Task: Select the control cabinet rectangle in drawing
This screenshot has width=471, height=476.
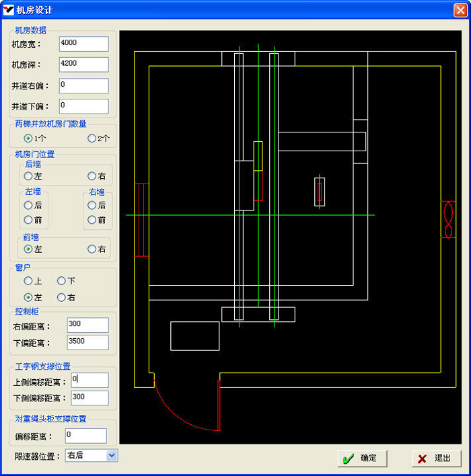Action: [x=194, y=335]
